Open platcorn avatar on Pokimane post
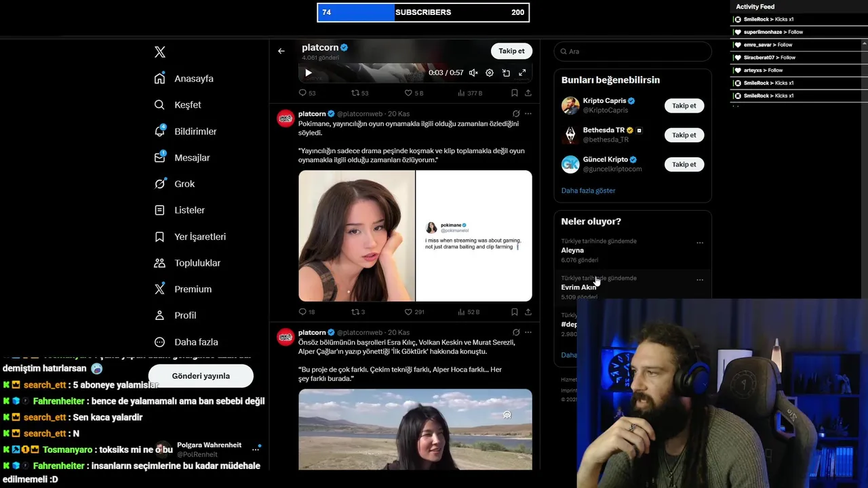This screenshot has height=488, width=868. click(x=285, y=119)
